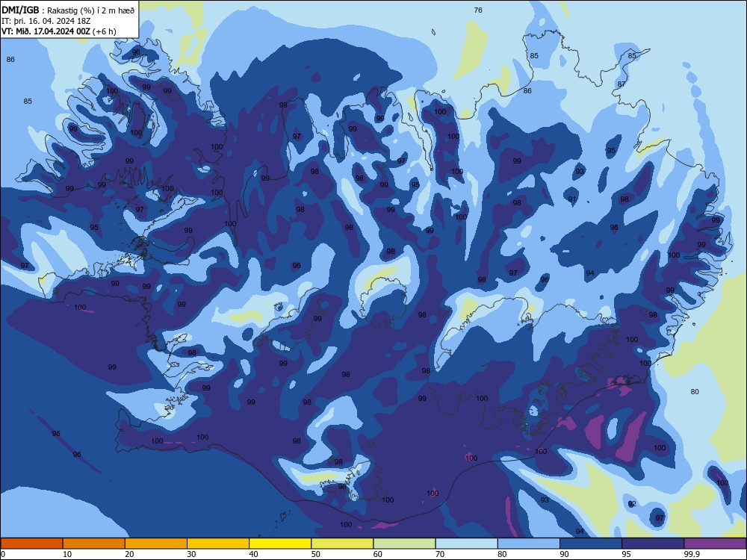This screenshot has height=560, width=747.
Task: Click the '30' legend scale label
Action: point(191,554)
